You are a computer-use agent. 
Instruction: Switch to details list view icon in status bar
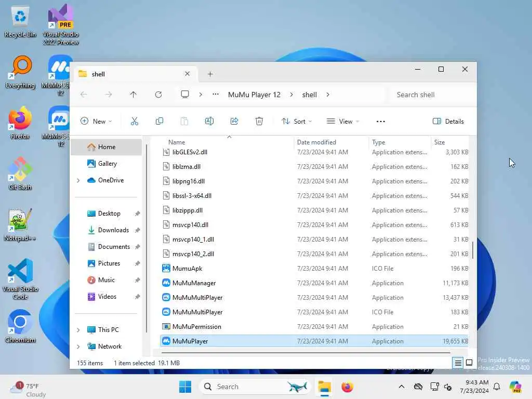click(x=458, y=363)
